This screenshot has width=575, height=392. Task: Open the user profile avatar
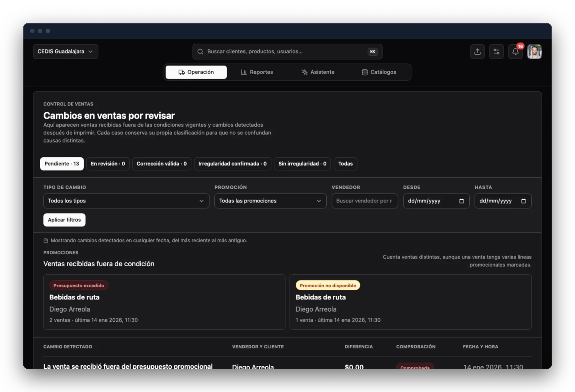[534, 52]
